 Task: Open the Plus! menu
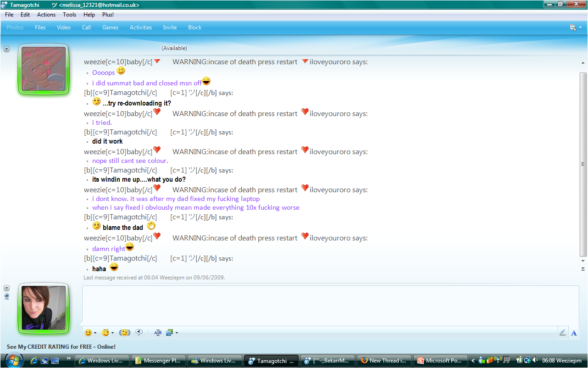point(108,15)
